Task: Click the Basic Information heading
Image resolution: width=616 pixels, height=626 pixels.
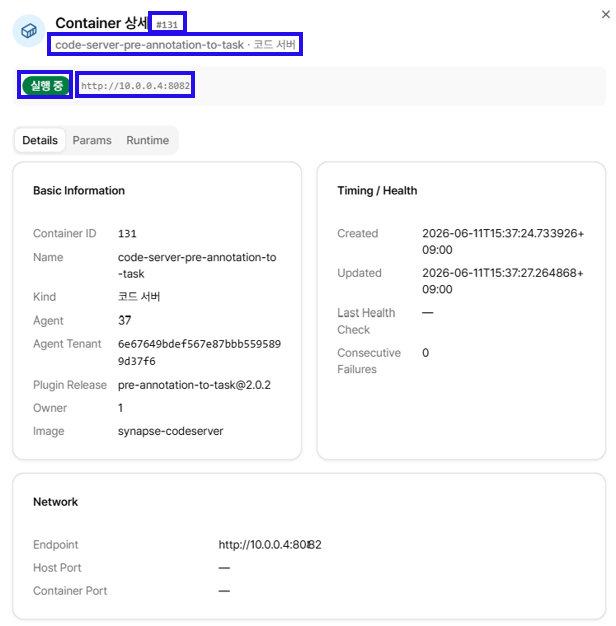Action: 79,190
